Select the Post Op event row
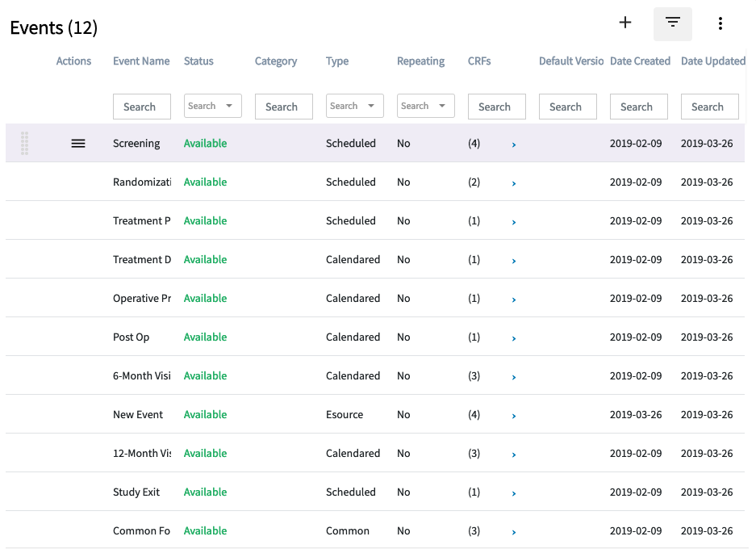 [132, 337]
